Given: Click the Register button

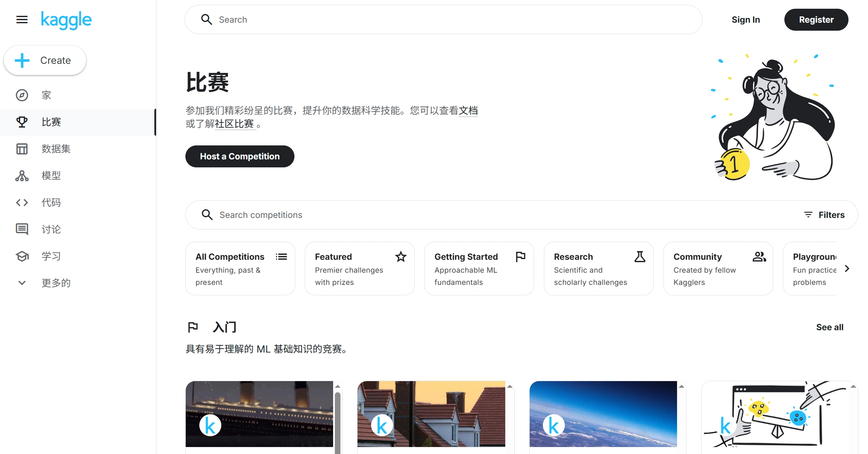Looking at the screenshot, I should pyautogui.click(x=816, y=20).
